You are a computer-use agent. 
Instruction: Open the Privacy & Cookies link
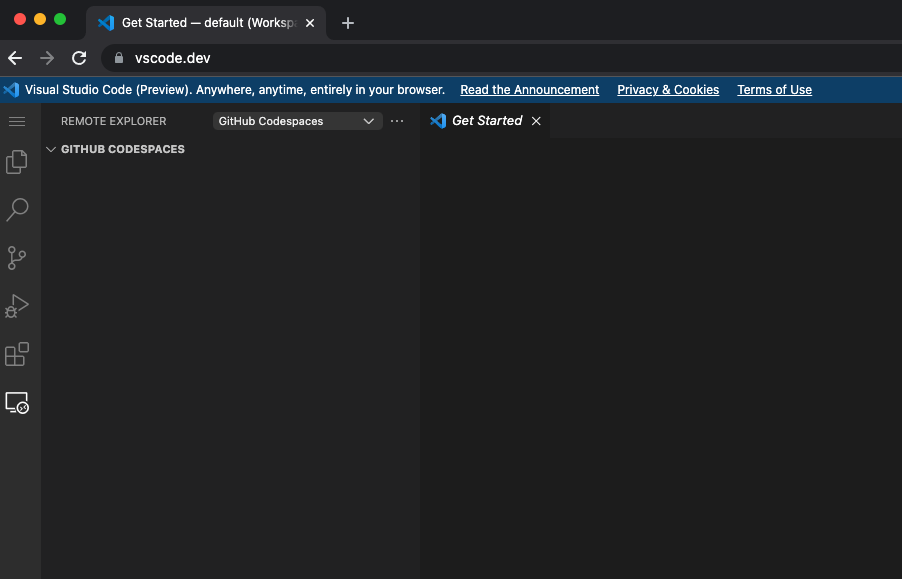point(667,89)
